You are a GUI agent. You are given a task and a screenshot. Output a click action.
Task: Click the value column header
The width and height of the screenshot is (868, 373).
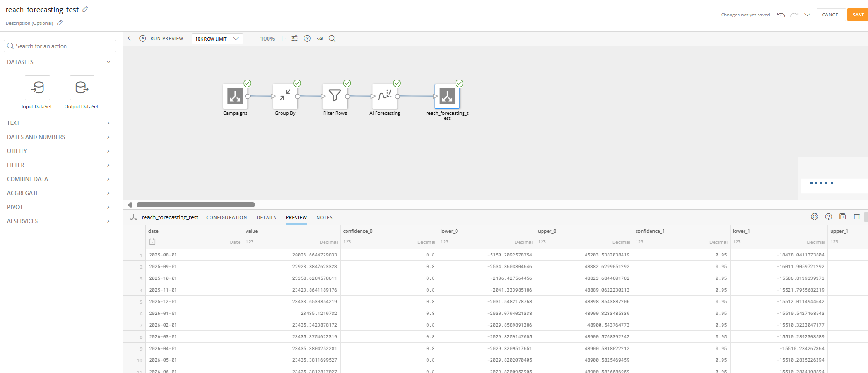pyautogui.click(x=291, y=237)
